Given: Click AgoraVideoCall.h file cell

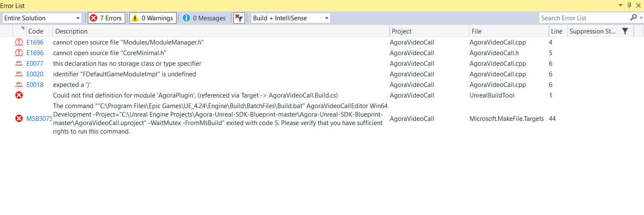Looking at the screenshot, I should 494,53.
